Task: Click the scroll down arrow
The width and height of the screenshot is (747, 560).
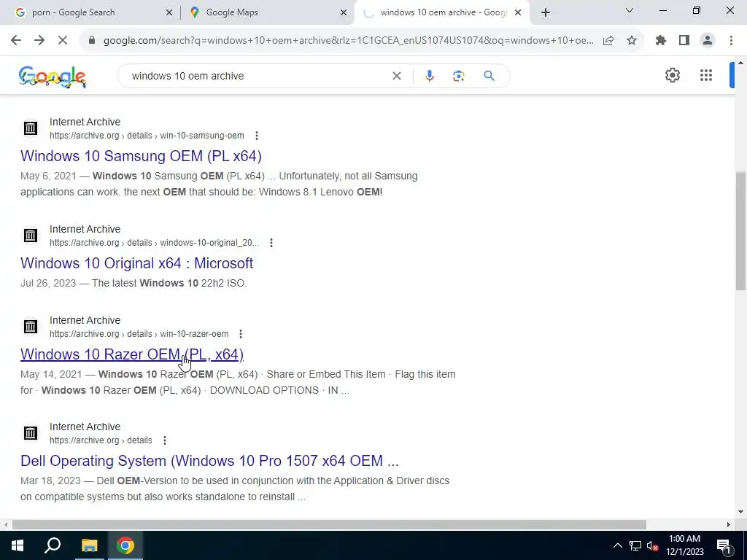Action: tap(740, 512)
